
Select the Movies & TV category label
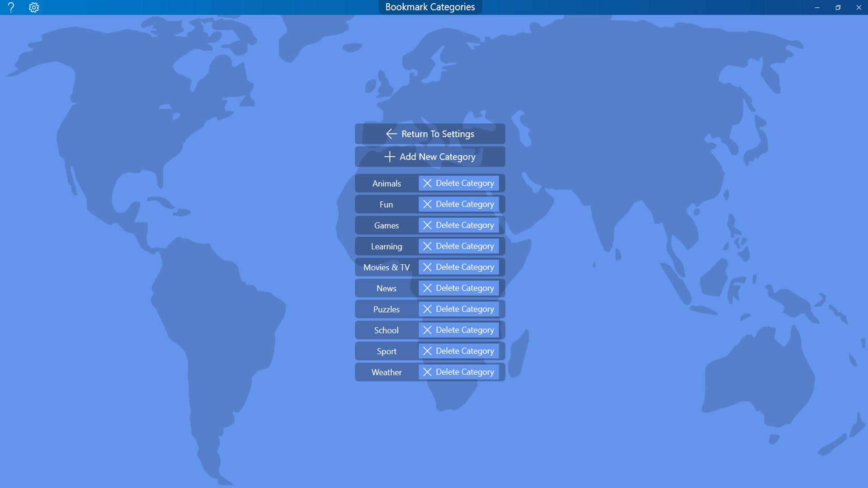(x=387, y=267)
